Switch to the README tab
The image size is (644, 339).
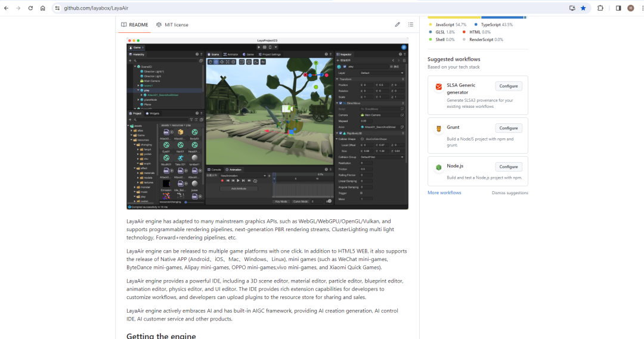[135, 24]
